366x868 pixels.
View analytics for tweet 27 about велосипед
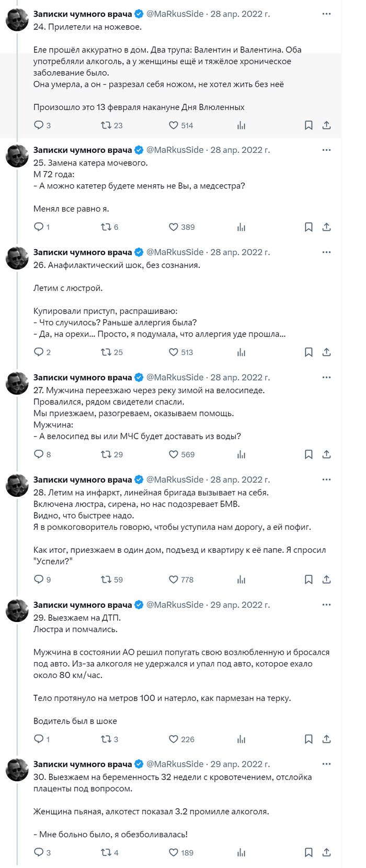[241, 454]
